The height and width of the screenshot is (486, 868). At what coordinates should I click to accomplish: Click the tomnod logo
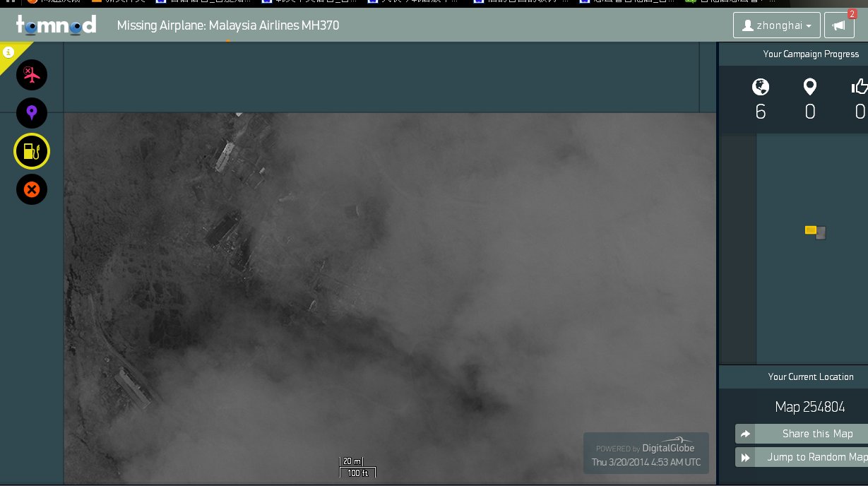[56, 25]
